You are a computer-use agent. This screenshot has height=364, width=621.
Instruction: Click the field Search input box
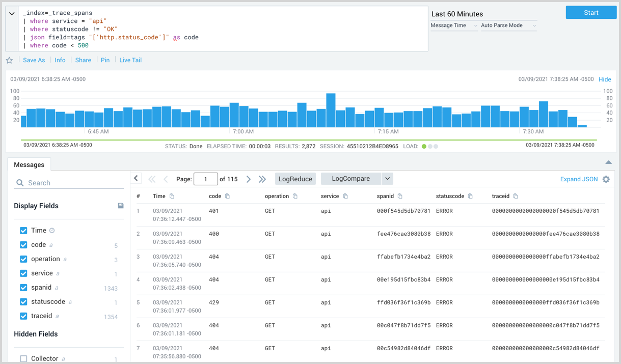point(69,183)
